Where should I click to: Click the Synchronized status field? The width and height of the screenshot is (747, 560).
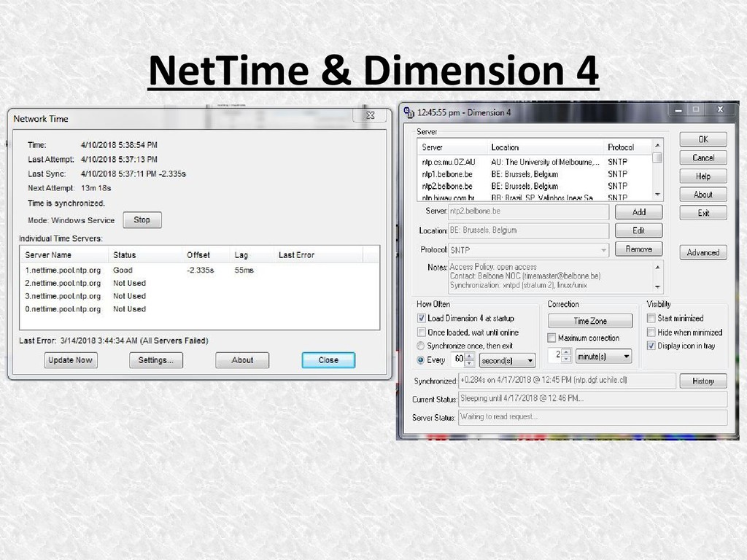tap(567, 381)
